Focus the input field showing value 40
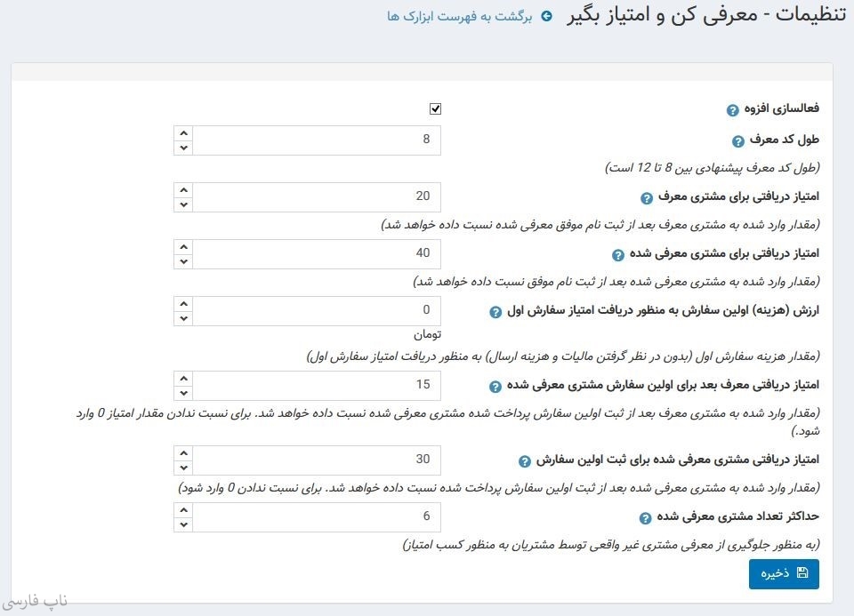Viewport: 854px width, 616px height. pos(316,254)
